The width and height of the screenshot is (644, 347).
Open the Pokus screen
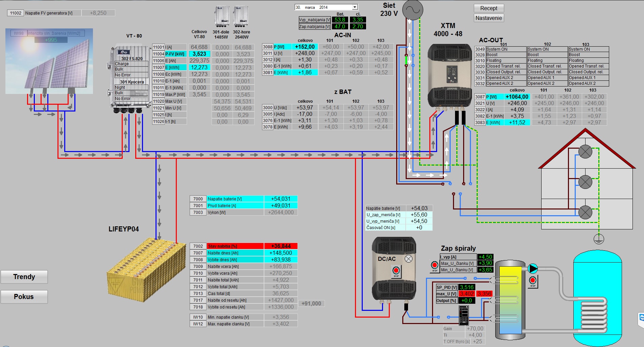[24, 297]
